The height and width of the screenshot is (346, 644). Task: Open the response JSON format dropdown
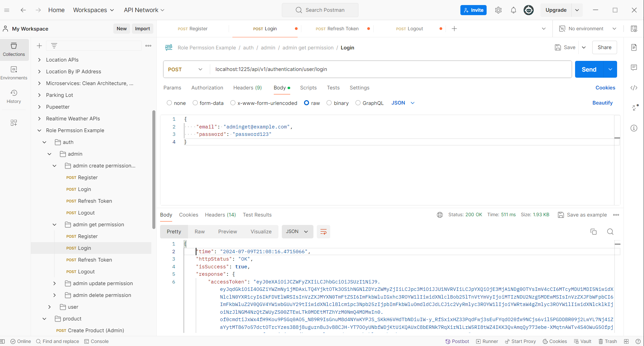click(x=297, y=232)
